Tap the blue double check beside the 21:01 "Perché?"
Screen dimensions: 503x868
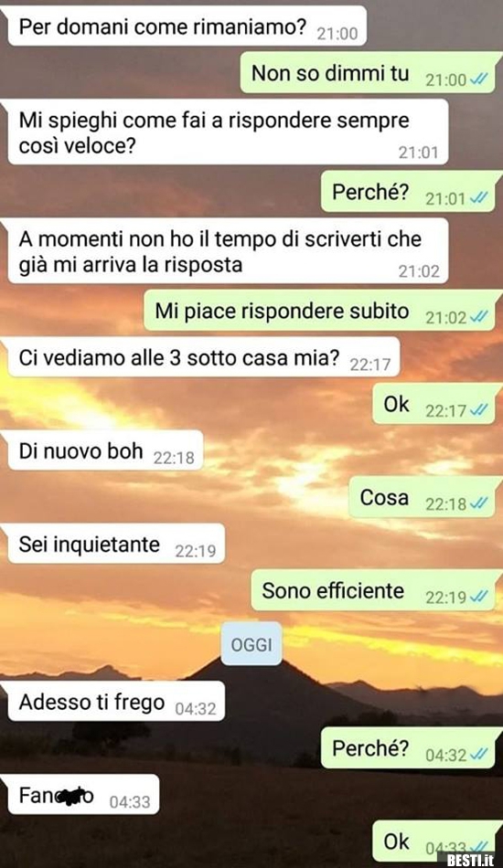478,198
